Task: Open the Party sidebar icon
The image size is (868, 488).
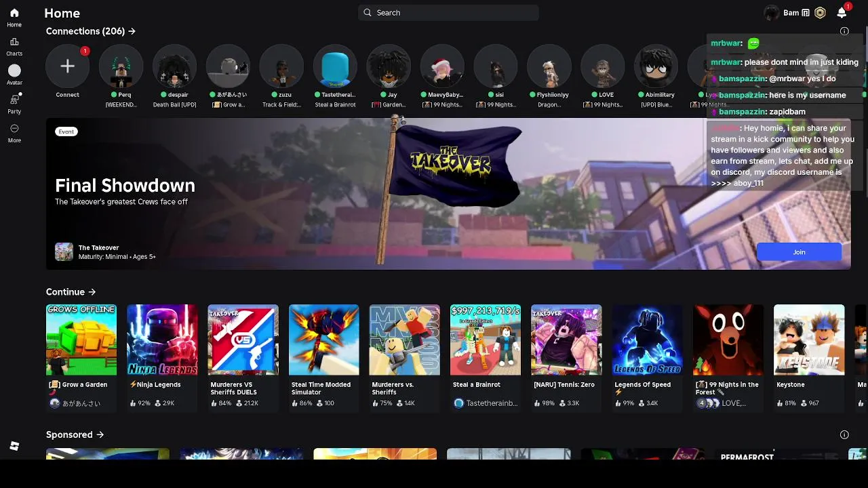Action: tap(14, 100)
